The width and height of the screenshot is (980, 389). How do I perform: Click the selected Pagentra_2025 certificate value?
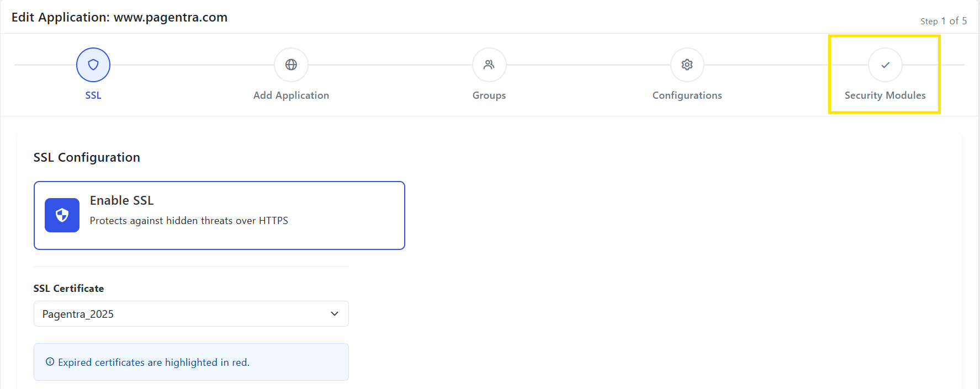coord(78,314)
